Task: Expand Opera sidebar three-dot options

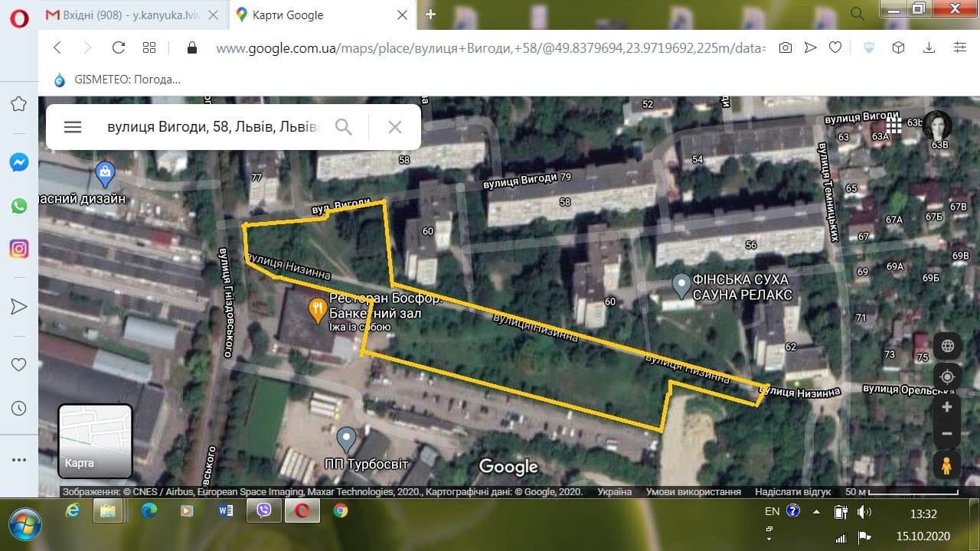Action: (19, 460)
